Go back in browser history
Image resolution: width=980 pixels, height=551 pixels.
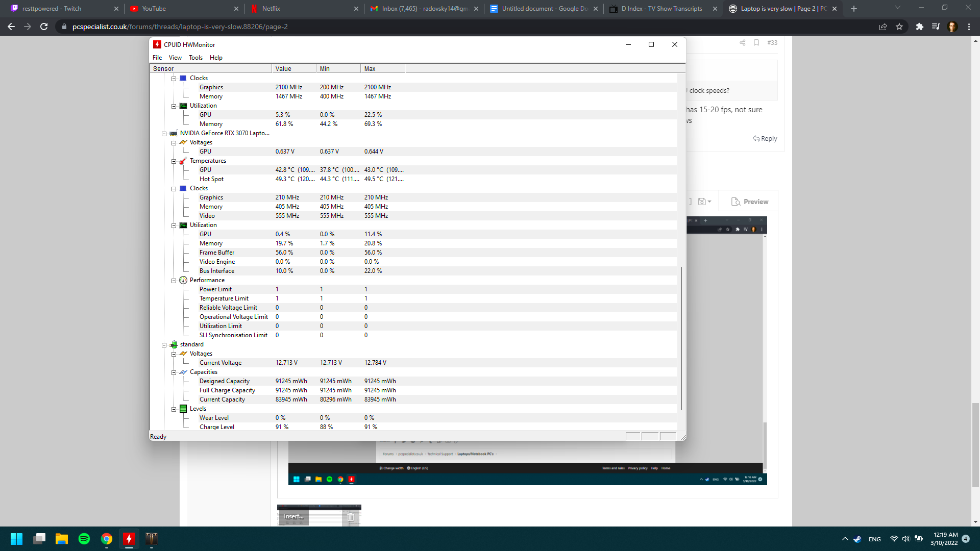pyautogui.click(x=11, y=27)
